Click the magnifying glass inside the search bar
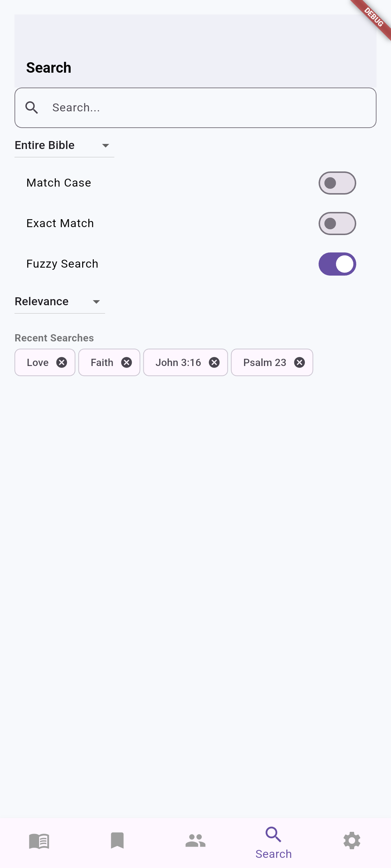The width and height of the screenshot is (391, 868). point(32,107)
